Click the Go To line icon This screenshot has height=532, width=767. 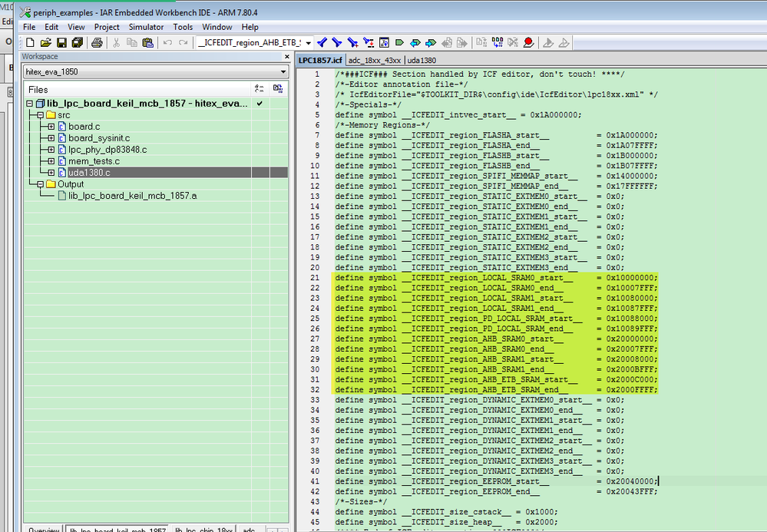click(384, 43)
